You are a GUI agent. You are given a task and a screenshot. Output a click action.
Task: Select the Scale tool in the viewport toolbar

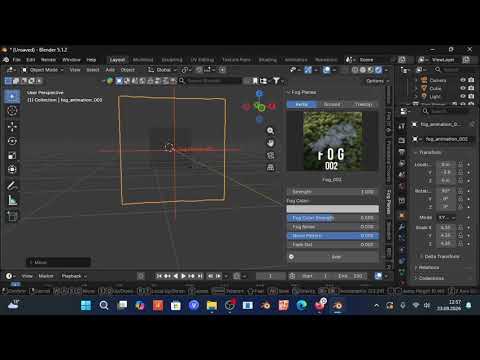12,155
